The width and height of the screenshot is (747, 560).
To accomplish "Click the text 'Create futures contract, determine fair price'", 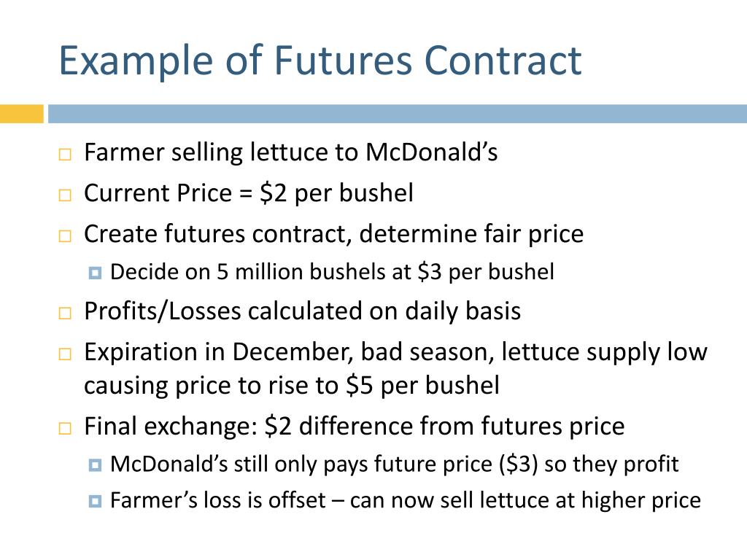I will pyautogui.click(x=333, y=235).
